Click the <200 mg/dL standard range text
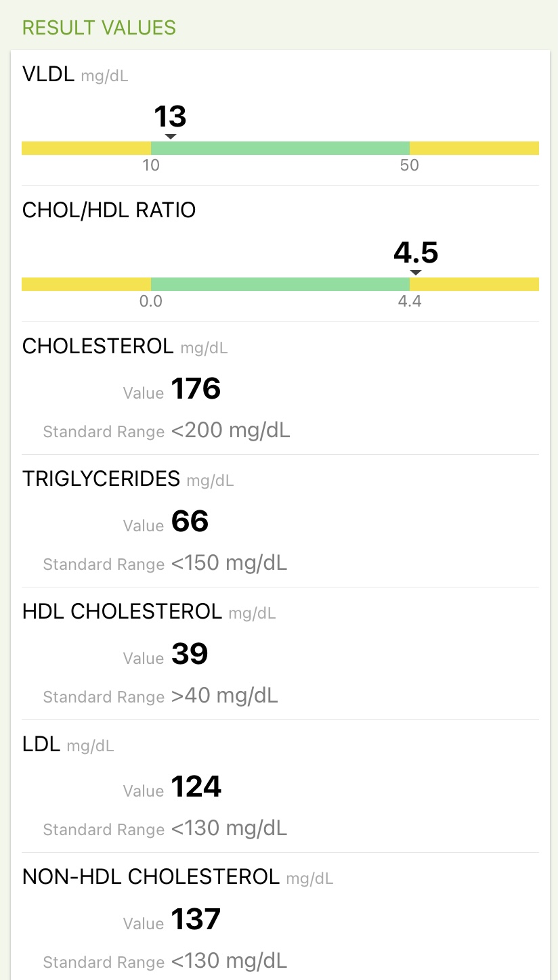 230,430
